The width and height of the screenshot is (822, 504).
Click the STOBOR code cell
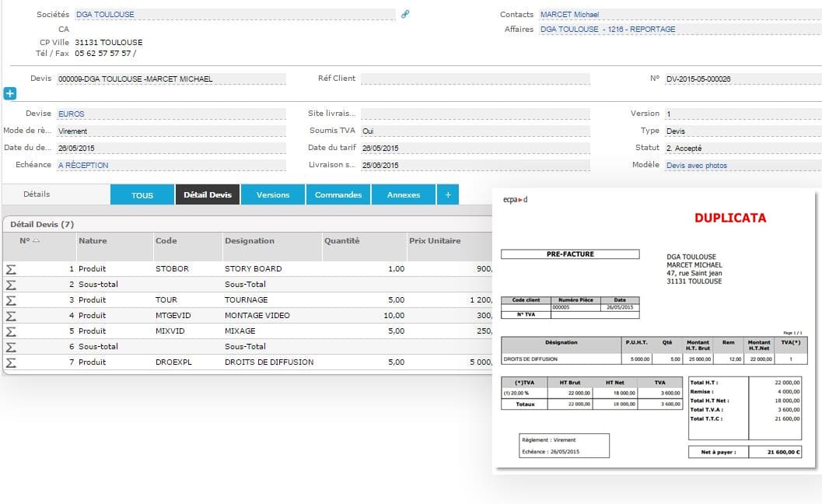(x=172, y=268)
